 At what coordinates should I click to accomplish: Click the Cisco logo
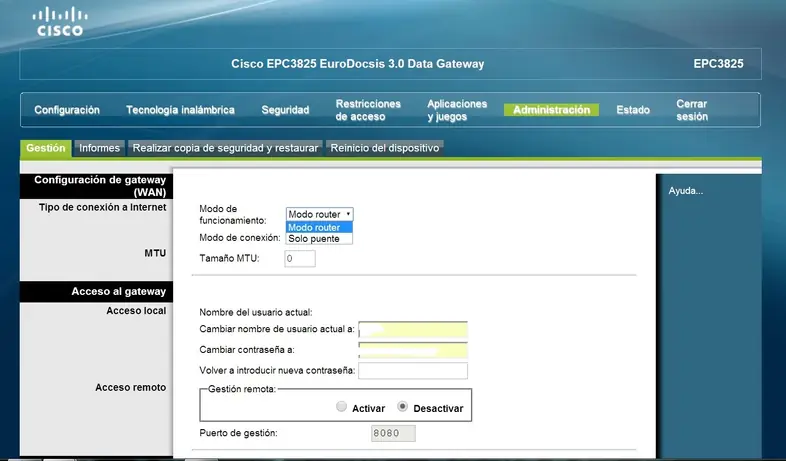pos(60,22)
